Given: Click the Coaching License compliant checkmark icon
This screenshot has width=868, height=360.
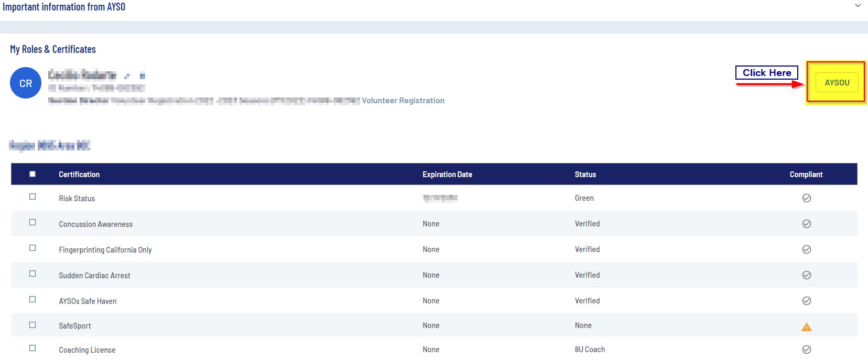Looking at the screenshot, I should tap(806, 350).
